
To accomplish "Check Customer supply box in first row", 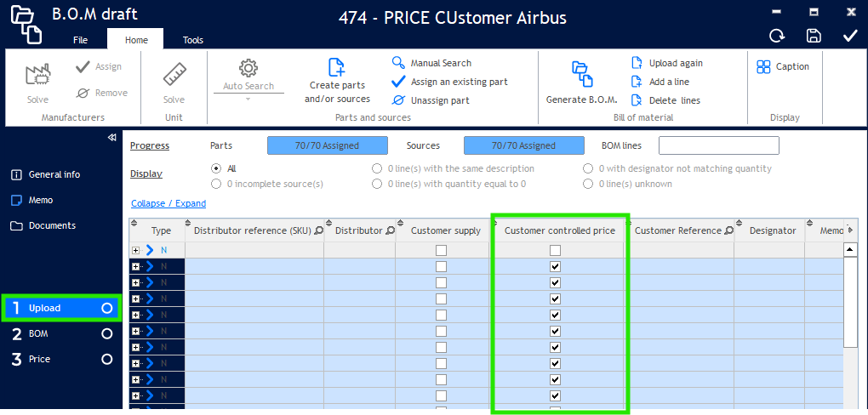I will click(x=441, y=250).
